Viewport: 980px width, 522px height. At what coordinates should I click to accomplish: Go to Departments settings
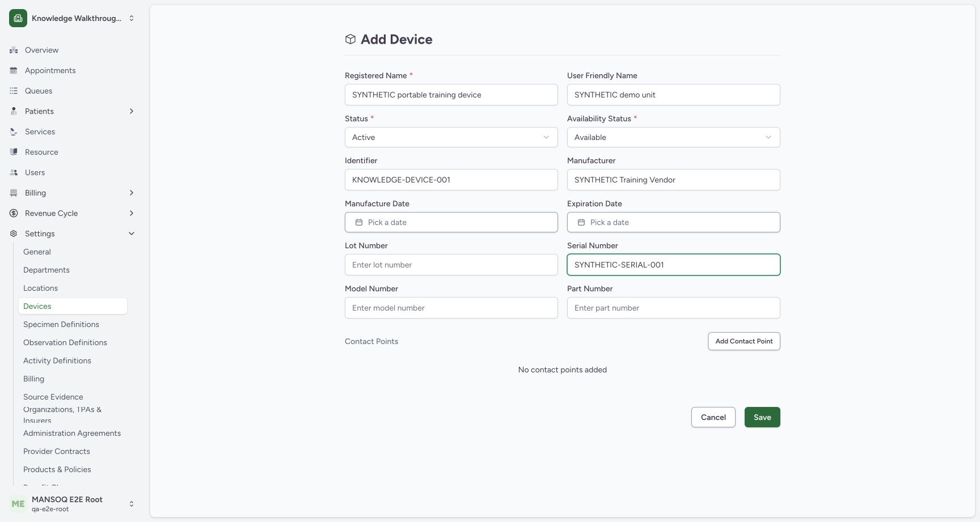(47, 270)
